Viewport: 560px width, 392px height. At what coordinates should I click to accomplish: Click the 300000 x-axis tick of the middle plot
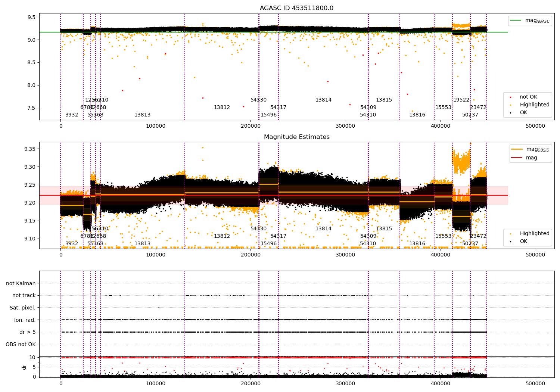[x=345, y=255]
